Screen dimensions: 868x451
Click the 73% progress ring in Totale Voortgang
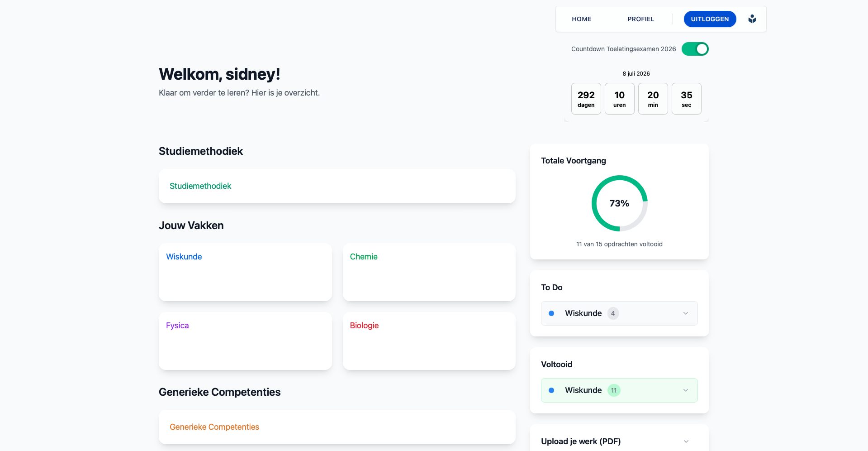[x=619, y=203]
